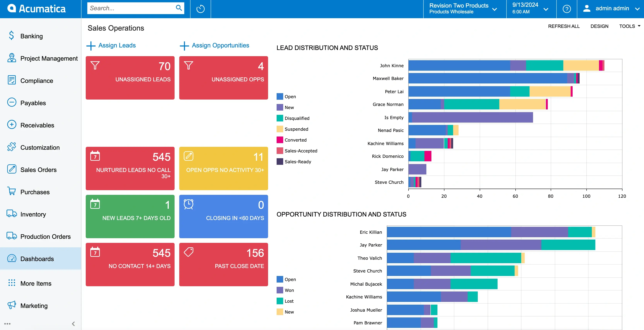This screenshot has width=644, height=330.
Task: Click DESIGN in the dashboard toolbar
Action: (599, 26)
